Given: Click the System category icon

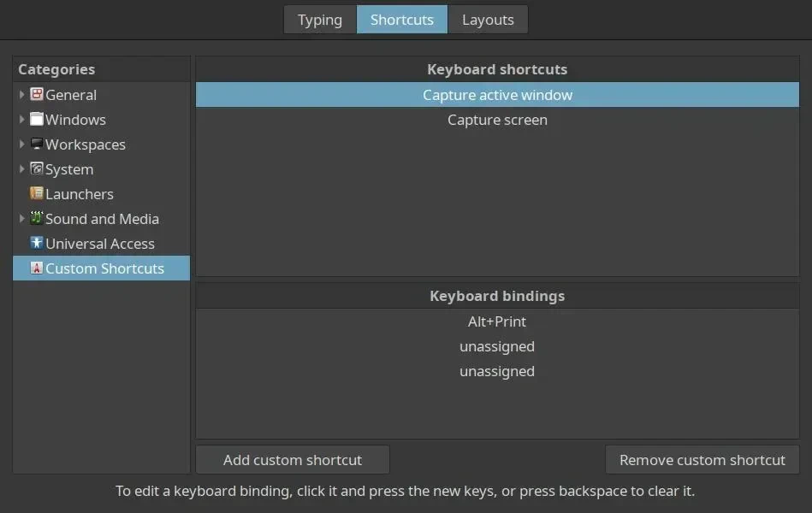Looking at the screenshot, I should [x=36, y=168].
